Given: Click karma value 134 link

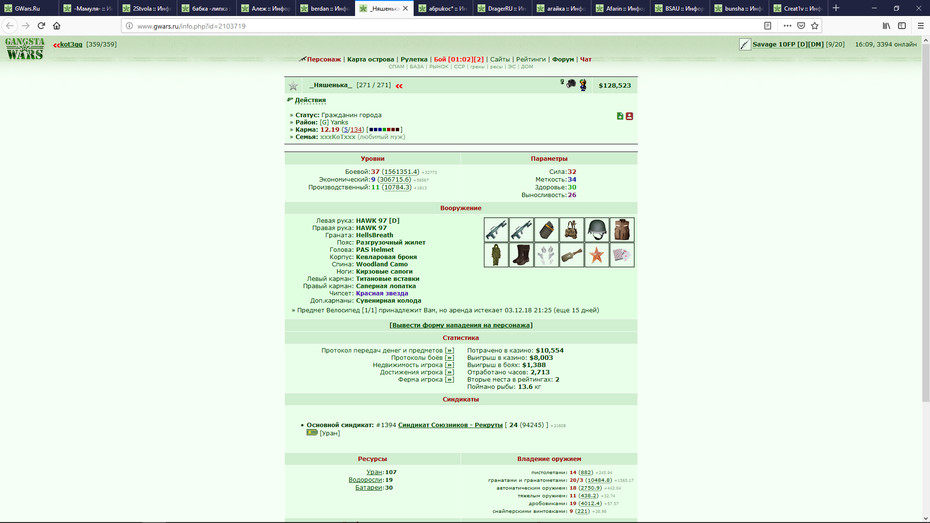Looking at the screenshot, I should [355, 129].
